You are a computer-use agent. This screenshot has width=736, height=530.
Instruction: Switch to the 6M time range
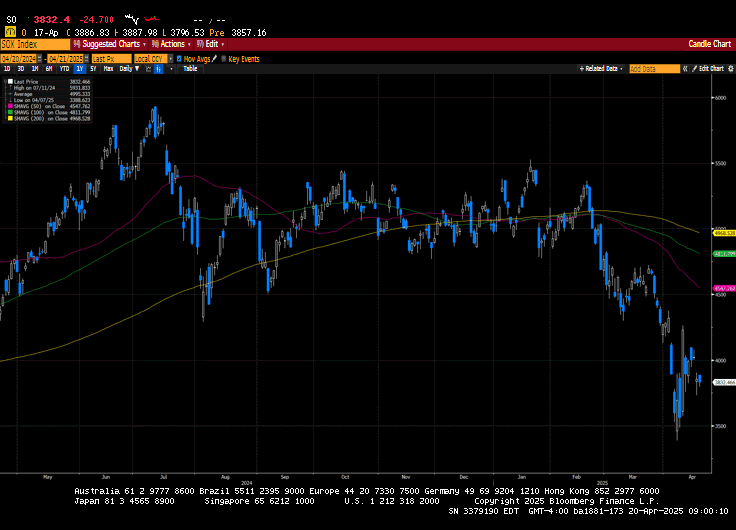click(50, 68)
